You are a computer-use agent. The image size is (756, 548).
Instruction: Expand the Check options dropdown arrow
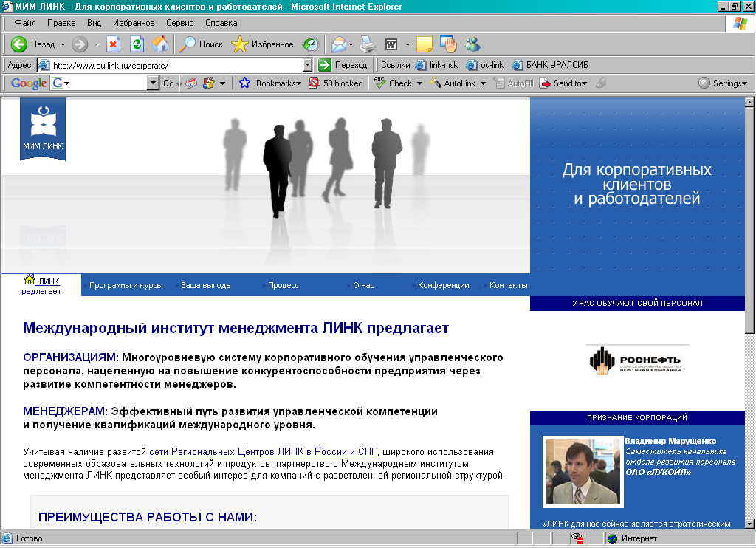click(419, 83)
